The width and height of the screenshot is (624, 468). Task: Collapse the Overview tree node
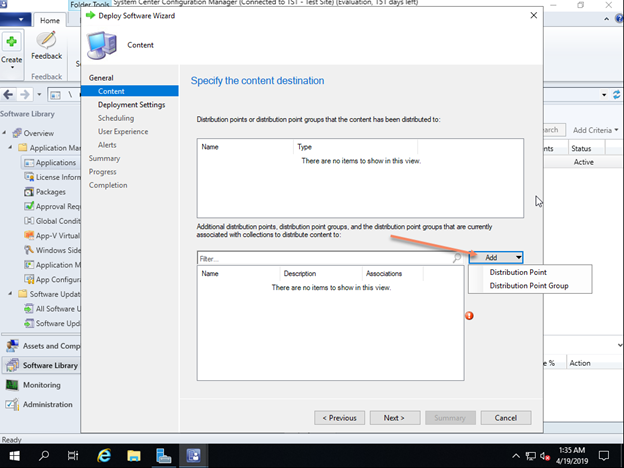click(x=4, y=133)
